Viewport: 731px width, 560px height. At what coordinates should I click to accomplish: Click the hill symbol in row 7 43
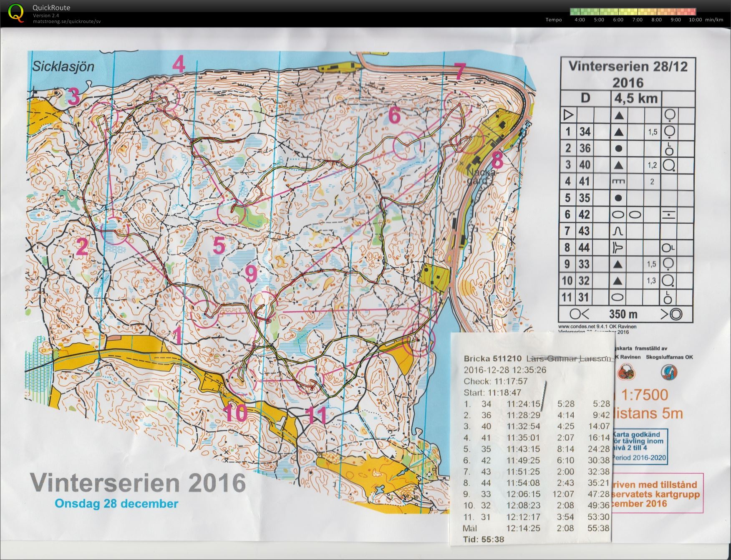619,231
